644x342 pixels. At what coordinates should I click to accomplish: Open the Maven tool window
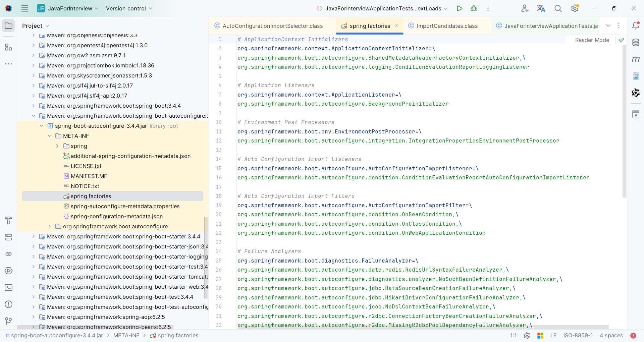click(636, 59)
